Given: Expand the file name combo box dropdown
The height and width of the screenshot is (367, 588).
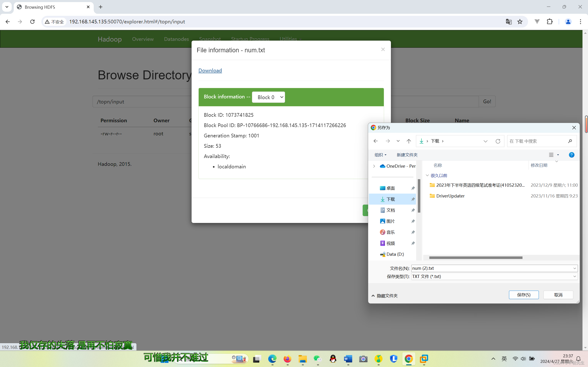Looking at the screenshot, I should coord(574,268).
